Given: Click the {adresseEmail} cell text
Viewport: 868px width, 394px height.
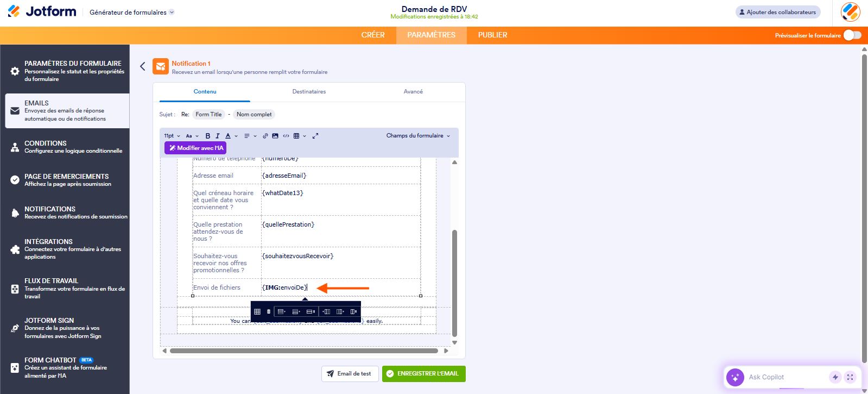Looking at the screenshot, I should coord(284,176).
